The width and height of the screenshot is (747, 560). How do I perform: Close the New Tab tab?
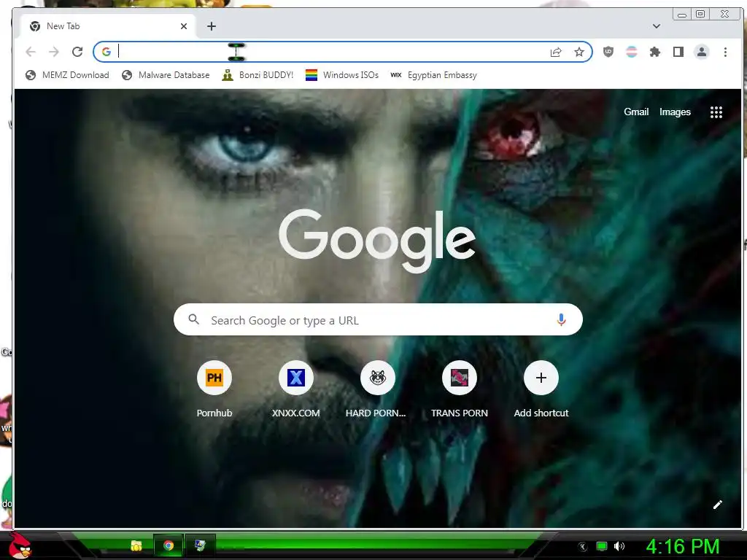click(x=184, y=26)
